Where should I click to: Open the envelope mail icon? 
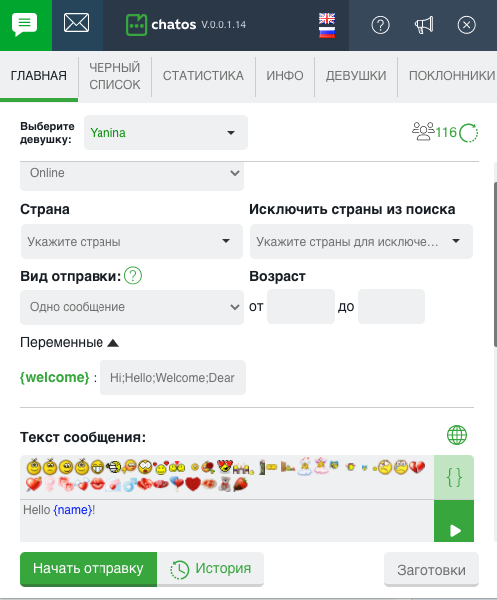(77, 23)
